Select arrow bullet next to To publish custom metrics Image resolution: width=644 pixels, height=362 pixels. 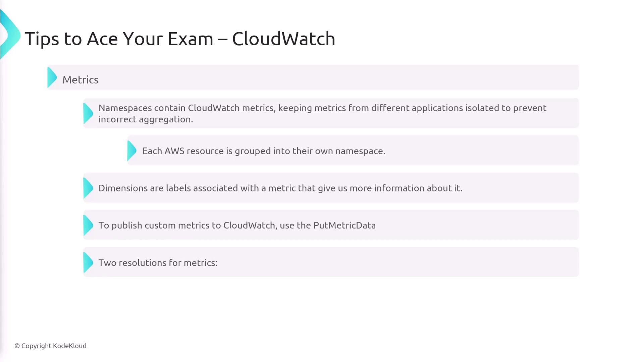88,225
